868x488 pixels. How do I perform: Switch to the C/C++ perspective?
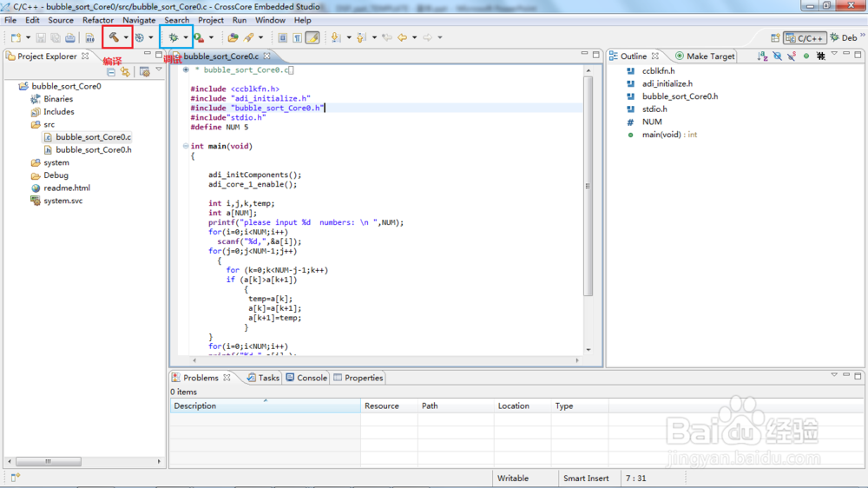click(x=805, y=37)
